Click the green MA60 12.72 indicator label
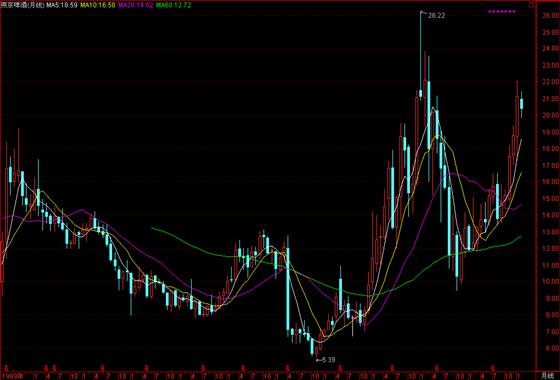This screenshot has height=380, width=560. pyautogui.click(x=173, y=5)
